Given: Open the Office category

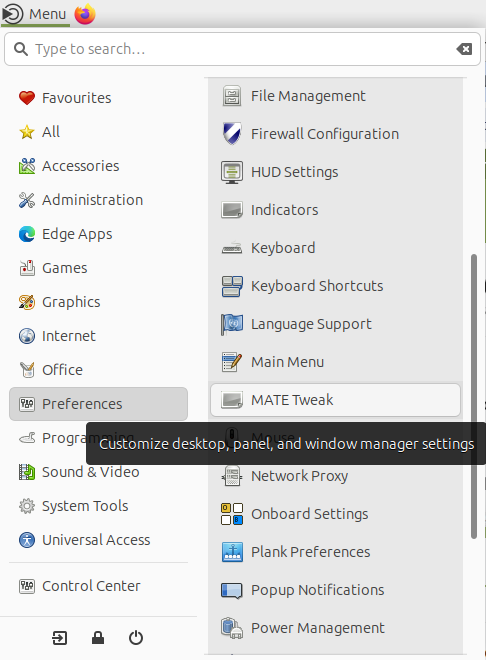Looking at the screenshot, I should point(98,370).
